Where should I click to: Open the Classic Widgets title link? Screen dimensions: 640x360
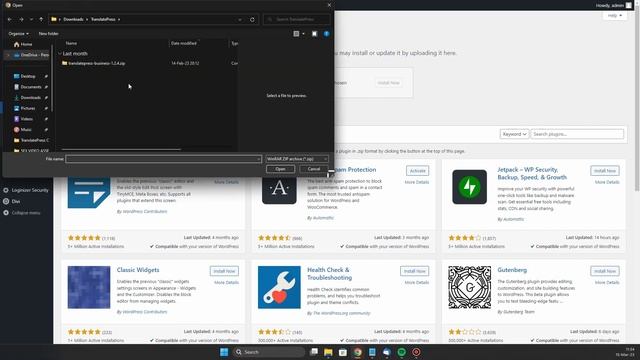pos(138,270)
